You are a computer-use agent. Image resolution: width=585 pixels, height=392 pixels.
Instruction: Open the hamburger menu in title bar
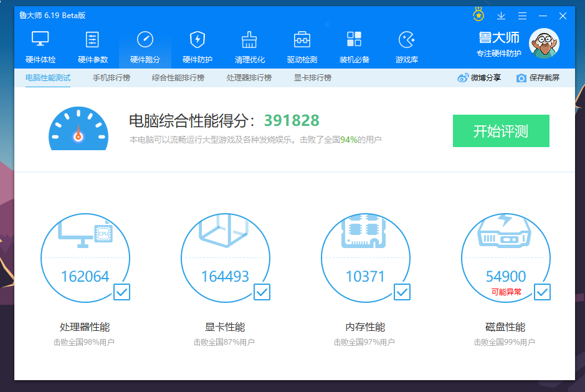522,16
